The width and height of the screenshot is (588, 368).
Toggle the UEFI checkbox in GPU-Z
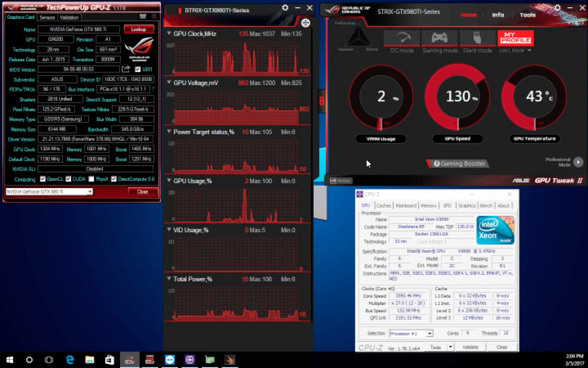click(x=137, y=69)
